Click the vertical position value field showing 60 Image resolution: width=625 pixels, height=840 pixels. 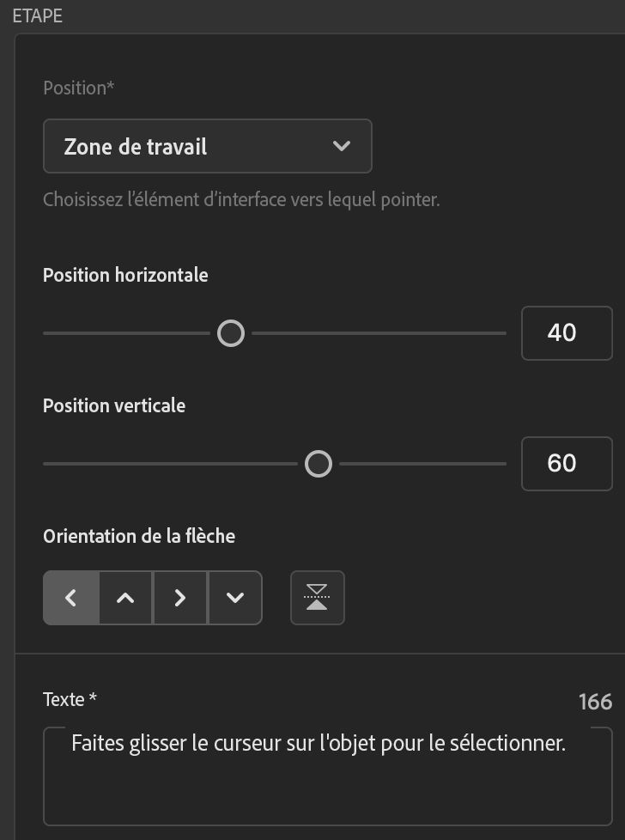click(x=567, y=464)
